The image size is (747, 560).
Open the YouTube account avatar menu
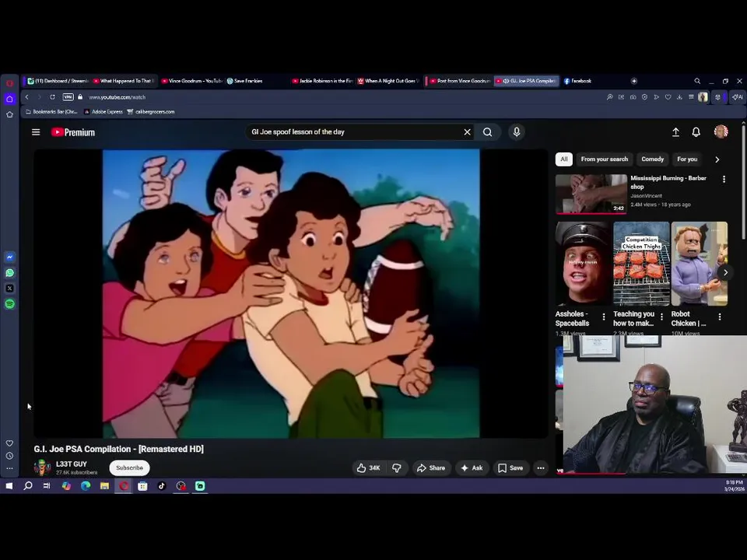tap(721, 131)
